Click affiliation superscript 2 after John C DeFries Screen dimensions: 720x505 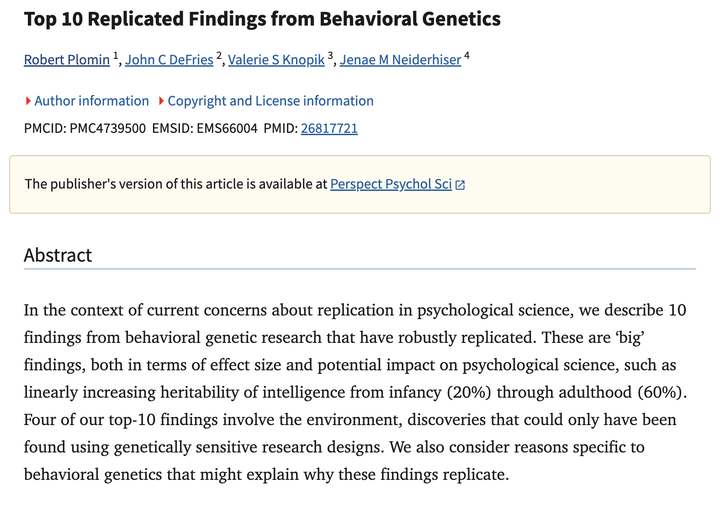(219, 56)
